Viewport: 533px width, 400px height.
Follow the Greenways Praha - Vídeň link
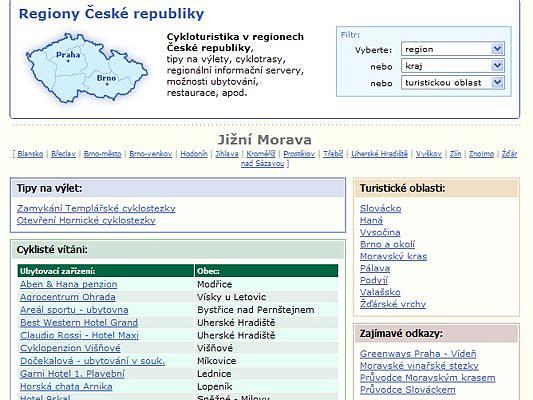coord(418,354)
